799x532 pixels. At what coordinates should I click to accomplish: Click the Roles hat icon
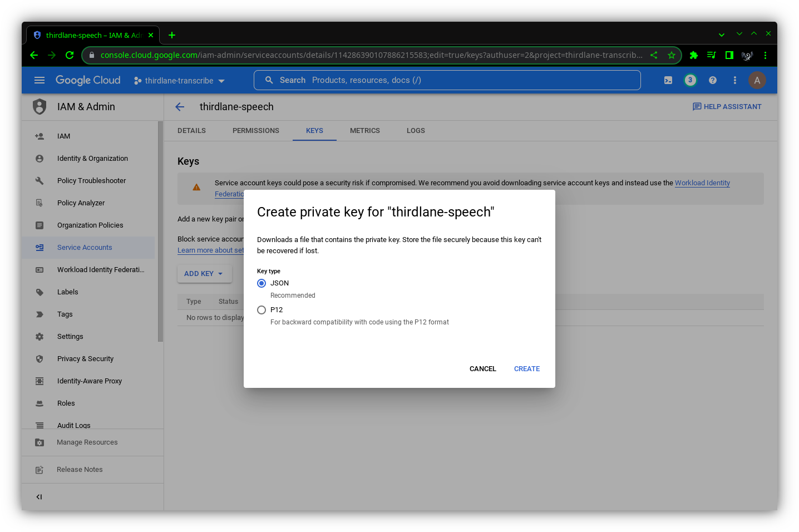40,403
